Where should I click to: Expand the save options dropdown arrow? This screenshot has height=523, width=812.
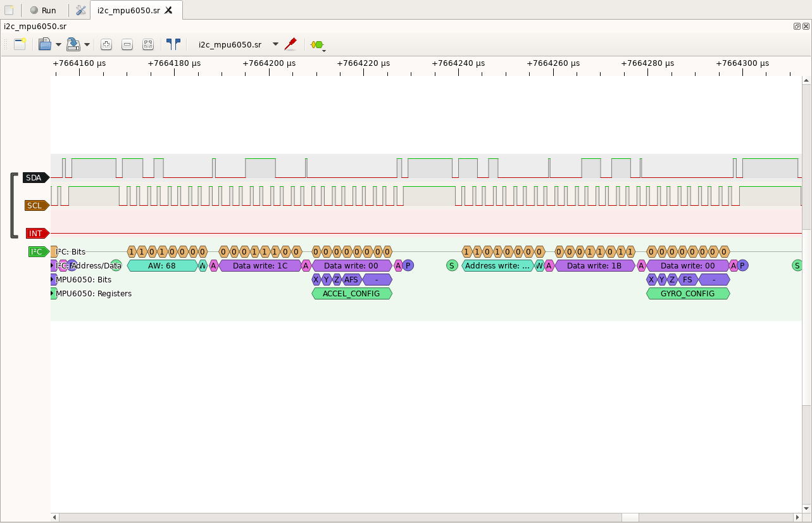(x=87, y=44)
